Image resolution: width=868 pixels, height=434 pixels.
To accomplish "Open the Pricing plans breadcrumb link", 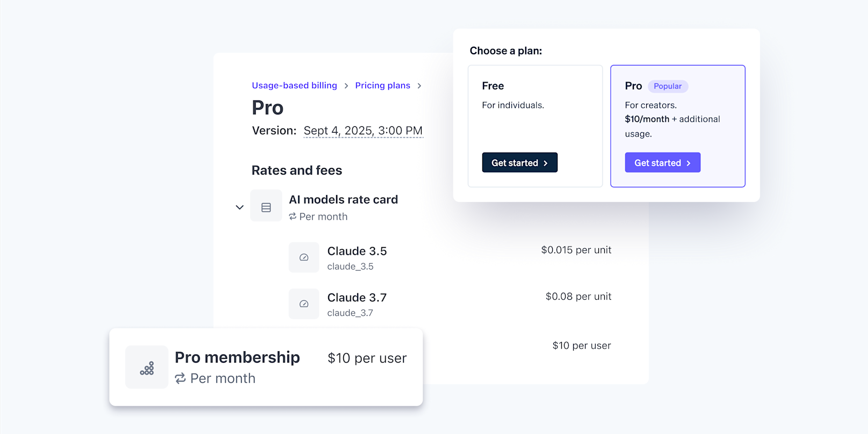I will (382, 85).
